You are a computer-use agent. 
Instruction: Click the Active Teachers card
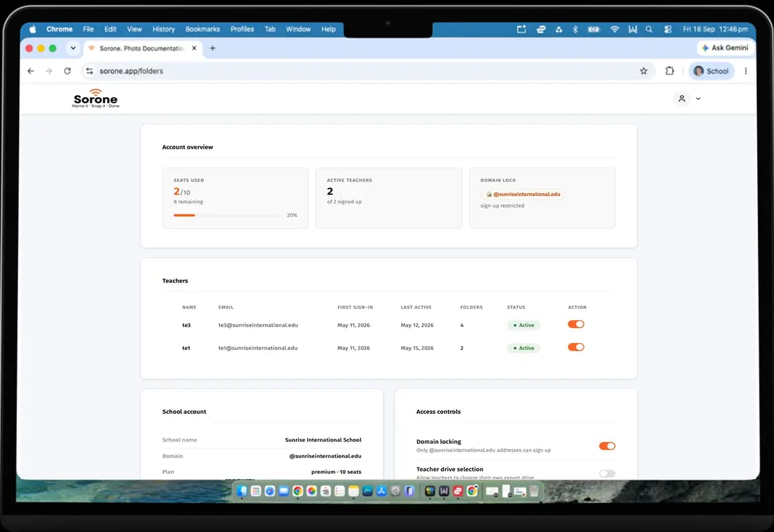click(389, 198)
